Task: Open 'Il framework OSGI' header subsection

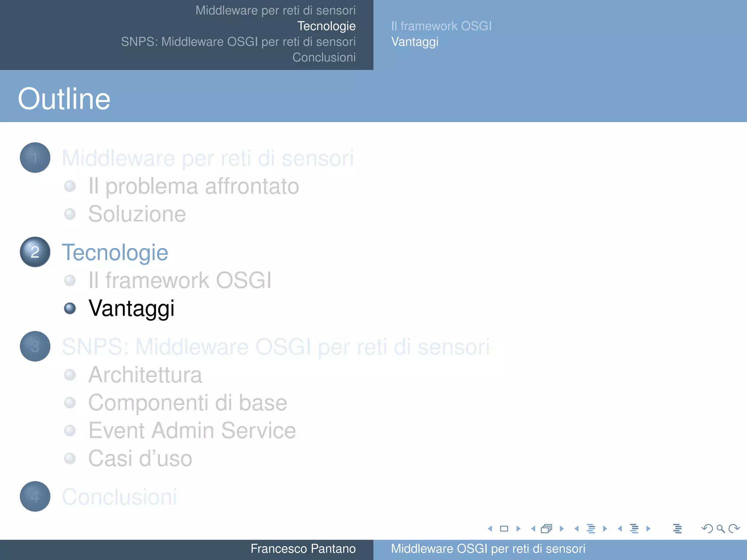Action: point(441,26)
